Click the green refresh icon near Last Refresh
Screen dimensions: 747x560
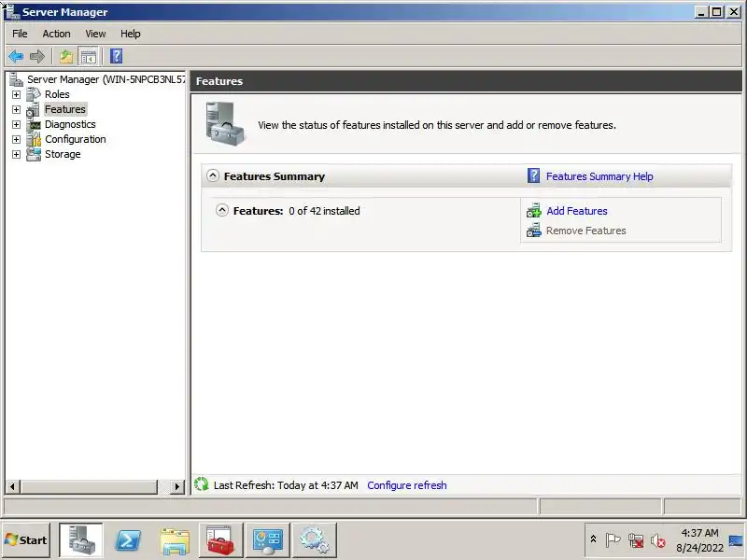[202, 484]
